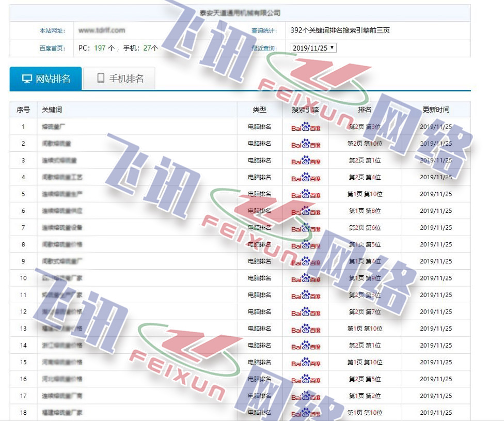Screen dimensions: 504x421
Task: Click the Baidu logo in row 12
Action: 306,312
